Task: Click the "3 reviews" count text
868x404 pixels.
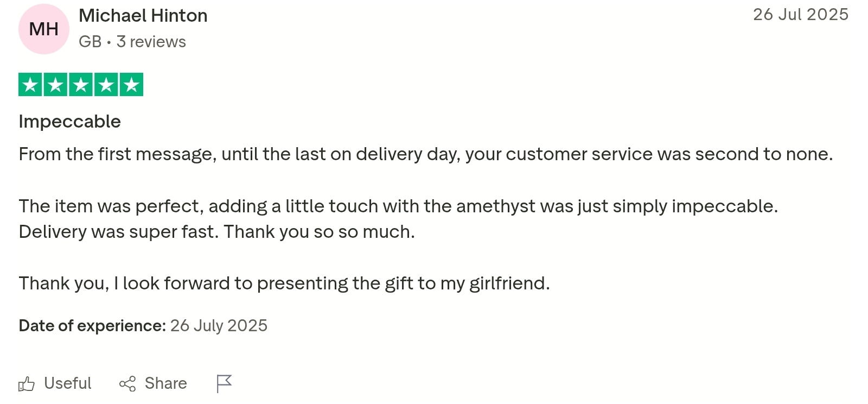Action: [151, 42]
